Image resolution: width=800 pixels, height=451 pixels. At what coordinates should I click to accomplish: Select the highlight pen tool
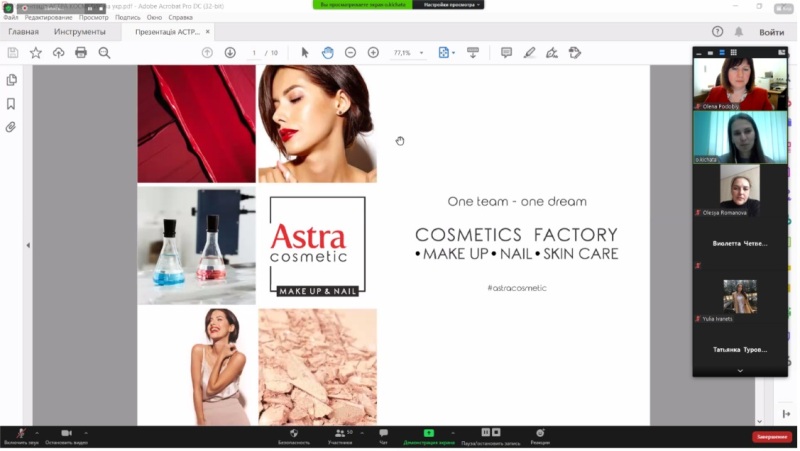tap(529, 53)
